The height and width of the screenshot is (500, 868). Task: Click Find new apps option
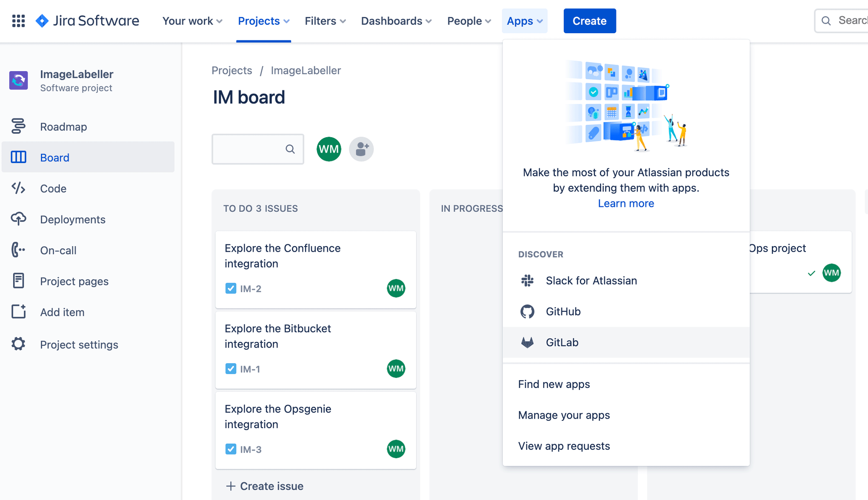tap(554, 384)
